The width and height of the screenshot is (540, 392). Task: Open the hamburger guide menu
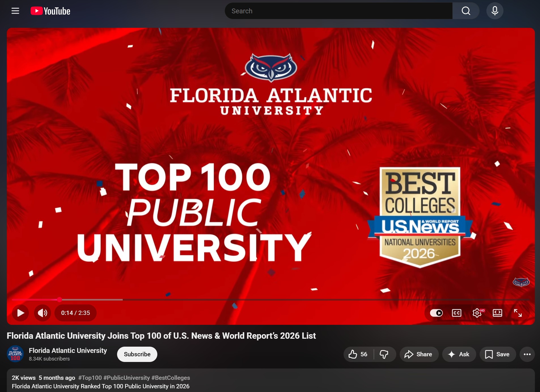click(15, 11)
